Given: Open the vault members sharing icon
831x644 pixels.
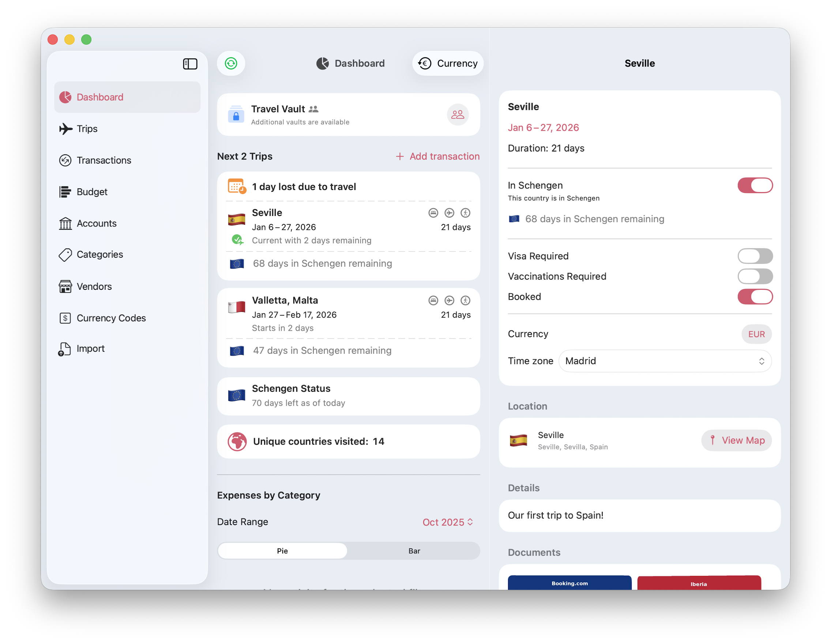Looking at the screenshot, I should pyautogui.click(x=457, y=115).
